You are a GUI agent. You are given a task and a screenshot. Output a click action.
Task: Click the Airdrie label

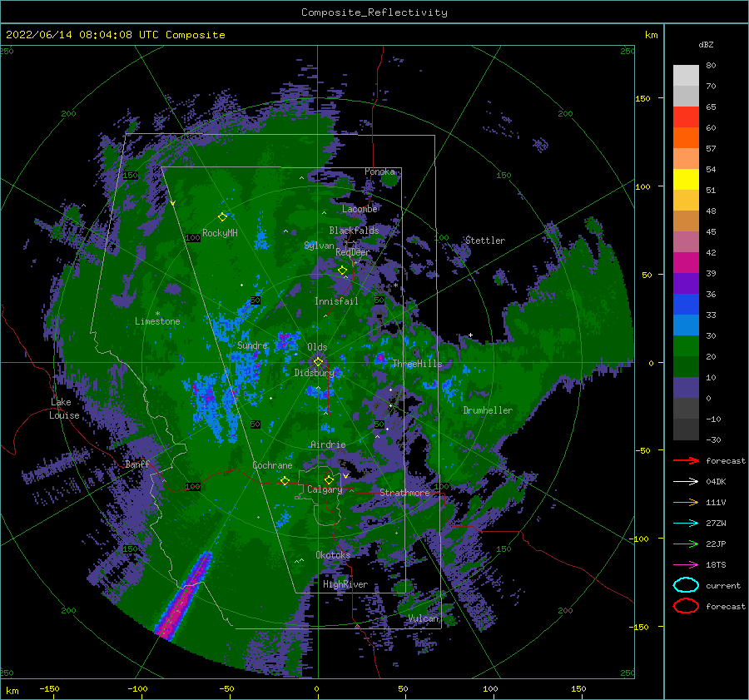328,444
